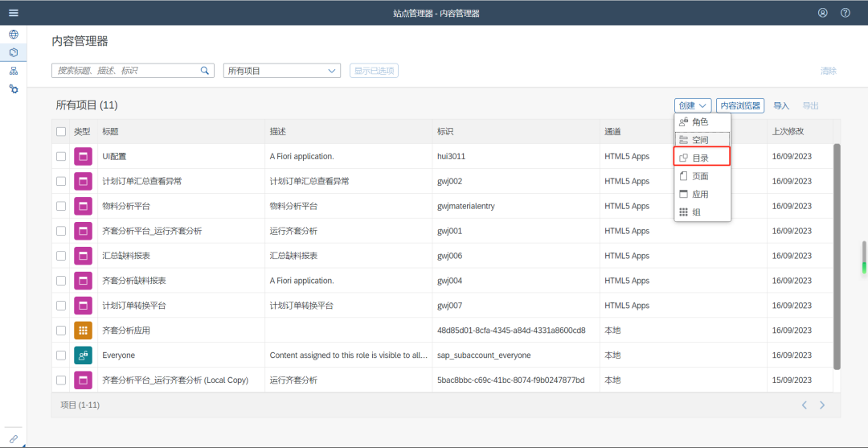Open the 汇总缺料报表 title cell
This screenshot has width=868, height=448.
click(x=127, y=256)
